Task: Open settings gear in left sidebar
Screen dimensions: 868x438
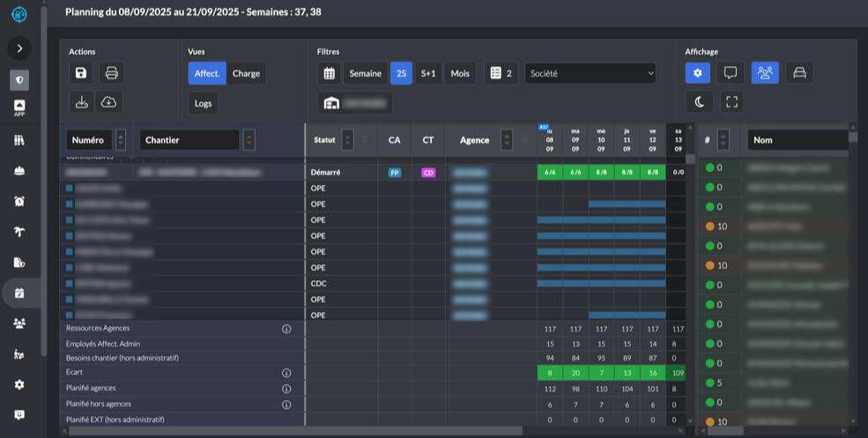Action: [19, 385]
